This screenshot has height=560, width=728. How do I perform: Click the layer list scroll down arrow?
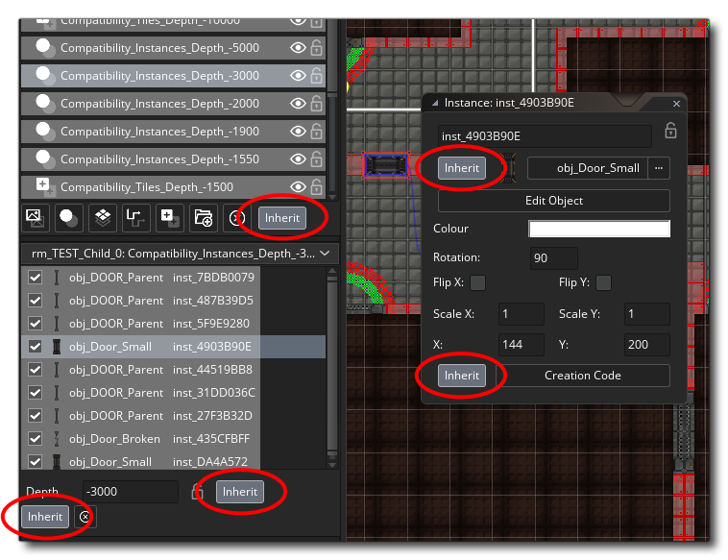(x=332, y=197)
